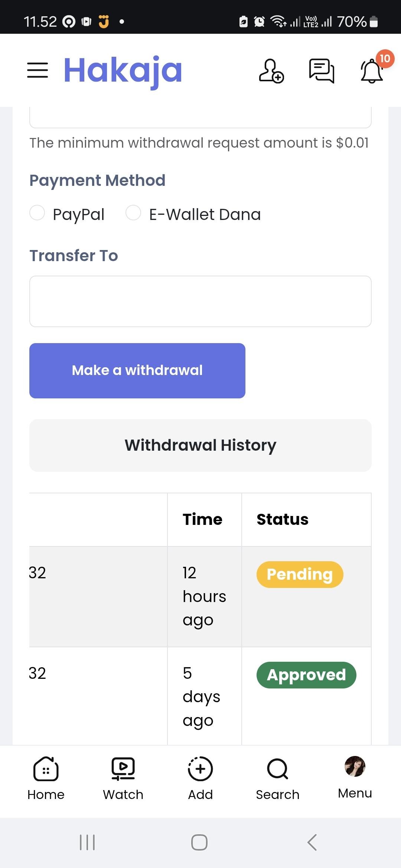This screenshot has width=401, height=868.
Task: Tap the Approved status badge
Action: tap(306, 675)
